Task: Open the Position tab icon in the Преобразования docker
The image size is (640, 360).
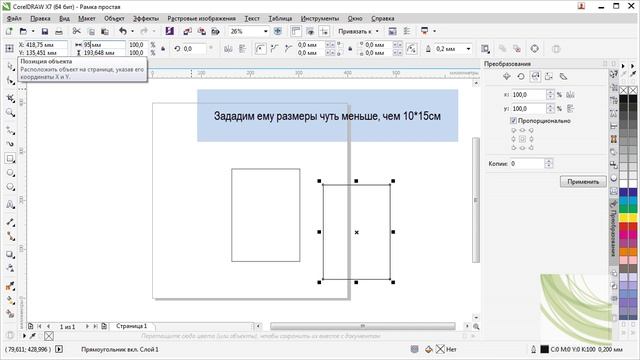Action: [x=507, y=76]
